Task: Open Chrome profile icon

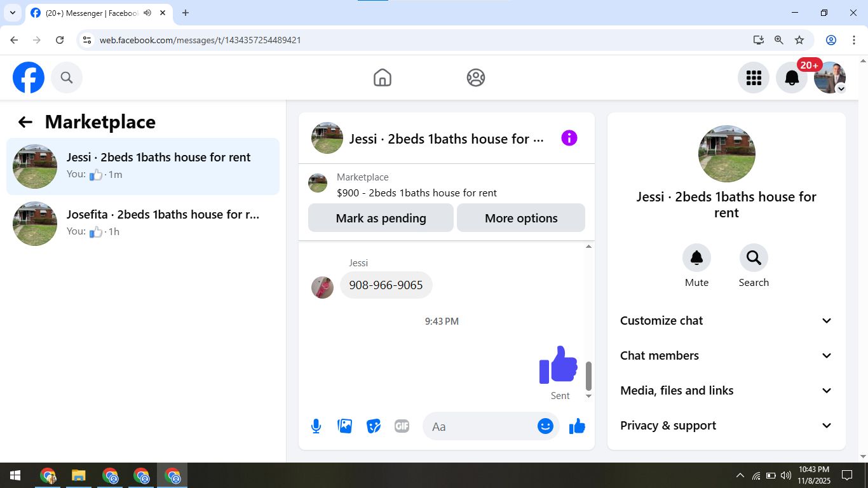Action: [831, 40]
